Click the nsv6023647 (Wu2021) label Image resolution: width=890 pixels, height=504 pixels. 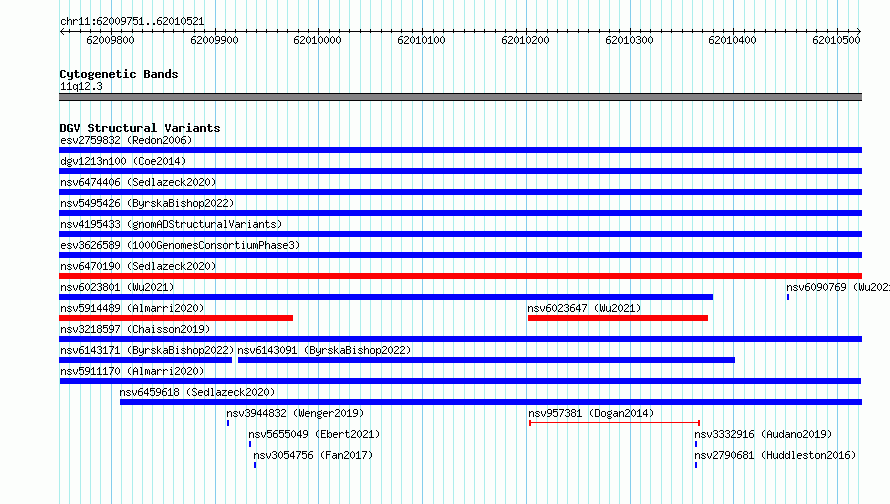(584, 308)
